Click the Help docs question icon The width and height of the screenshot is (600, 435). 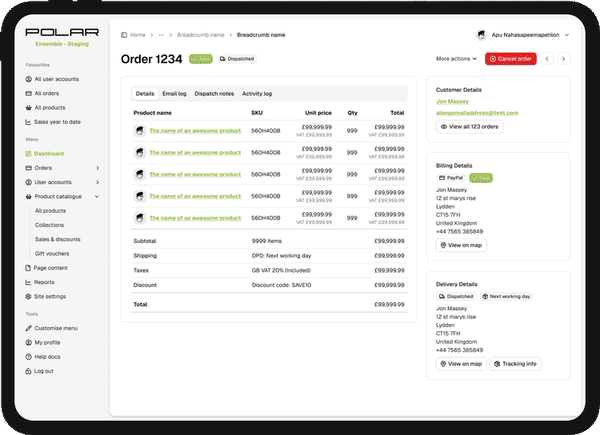click(28, 357)
